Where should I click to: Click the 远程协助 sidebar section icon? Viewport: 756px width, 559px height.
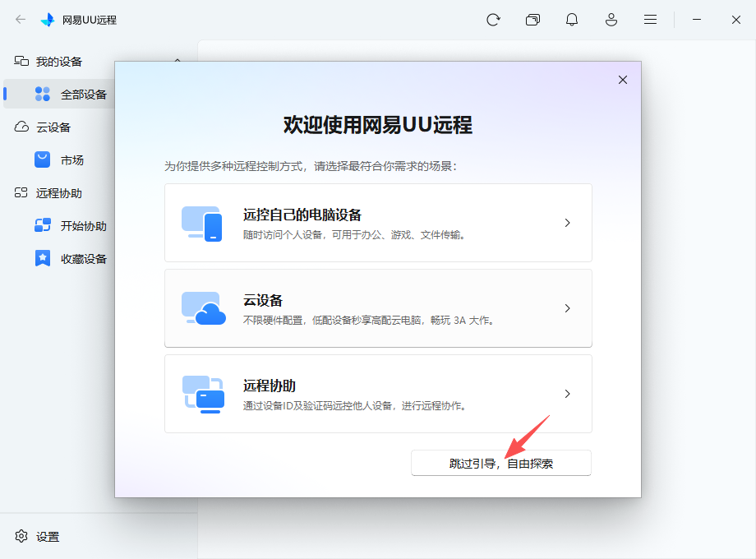pos(21,193)
